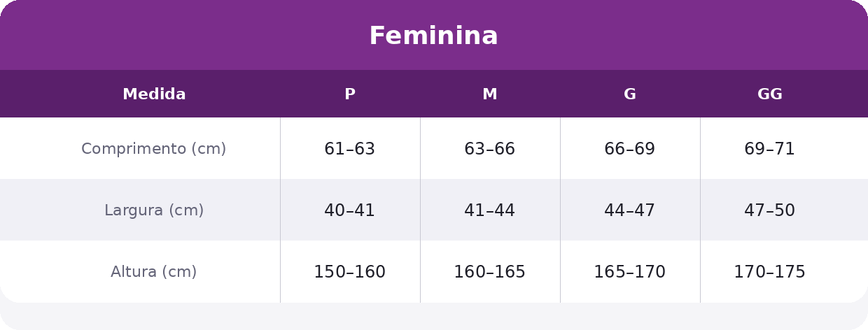The width and height of the screenshot is (868, 330).
Task: Select the Medida column header
Action: tap(154, 94)
